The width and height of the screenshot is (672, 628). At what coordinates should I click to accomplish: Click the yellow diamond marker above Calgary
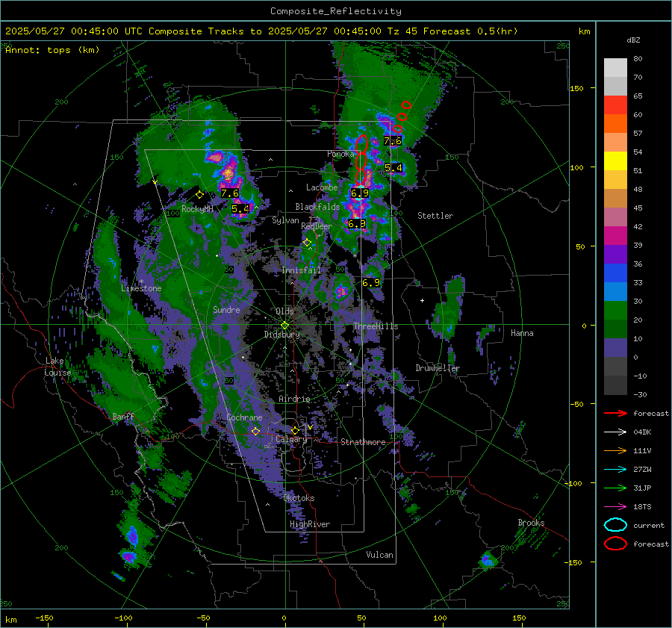click(x=295, y=430)
